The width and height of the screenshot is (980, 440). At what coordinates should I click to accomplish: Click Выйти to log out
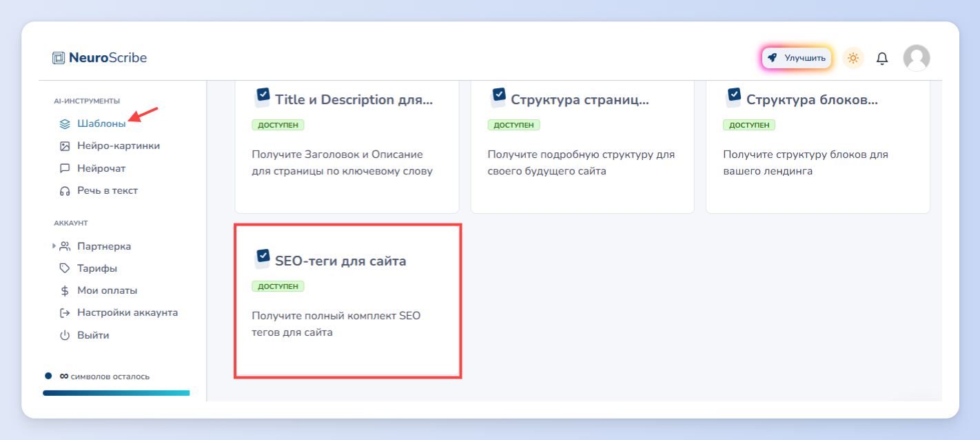[x=93, y=335]
